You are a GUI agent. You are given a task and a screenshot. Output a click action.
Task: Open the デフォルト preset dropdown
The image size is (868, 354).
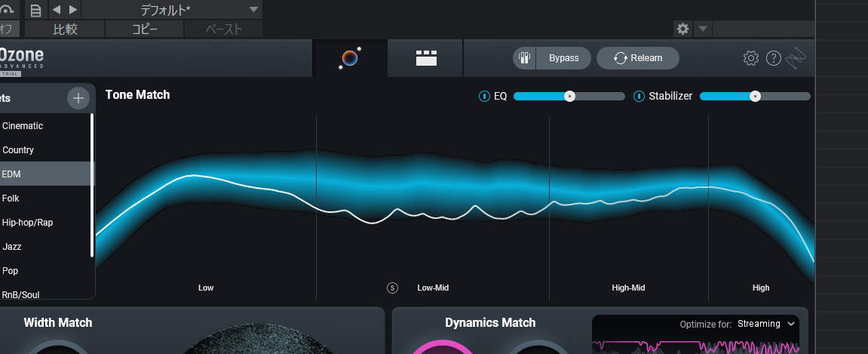(x=172, y=9)
